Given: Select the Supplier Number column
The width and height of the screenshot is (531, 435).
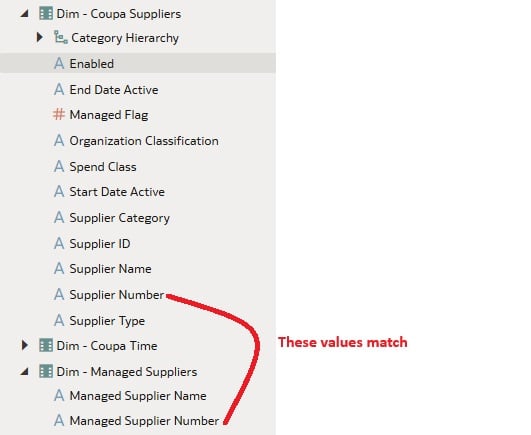Looking at the screenshot, I should point(117,295).
